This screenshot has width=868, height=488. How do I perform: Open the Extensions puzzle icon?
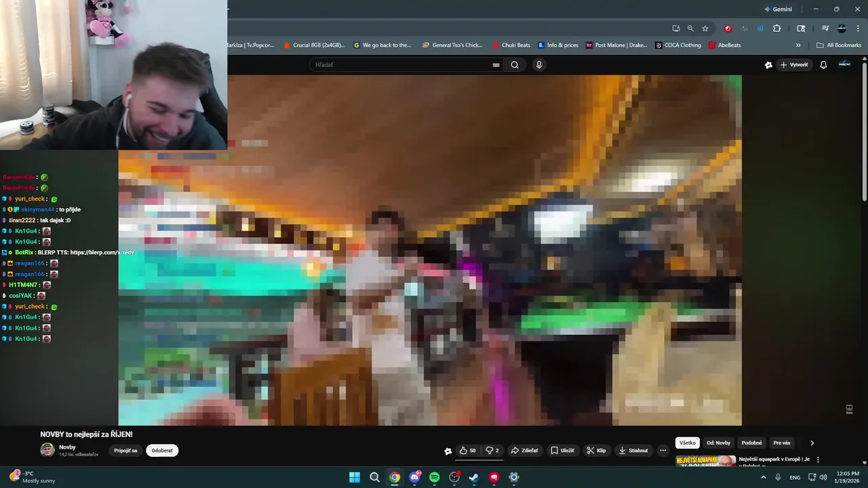pos(777,28)
